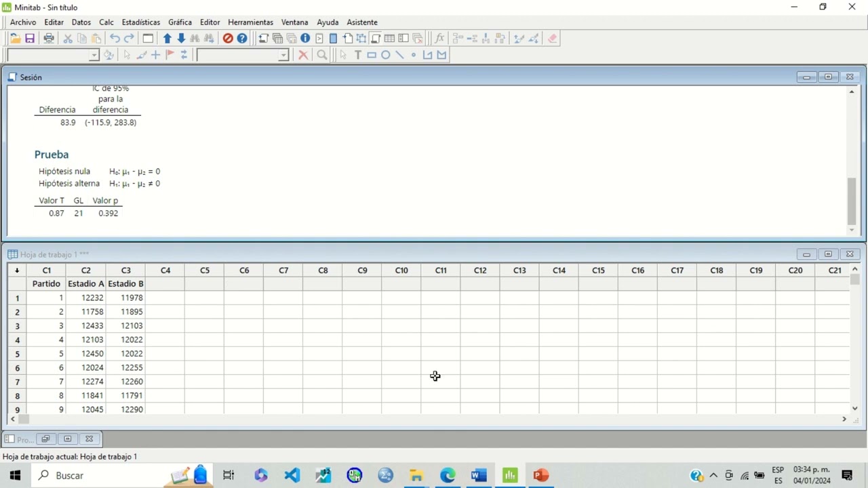
Task: Click the Windows Start button
Action: click(x=15, y=475)
